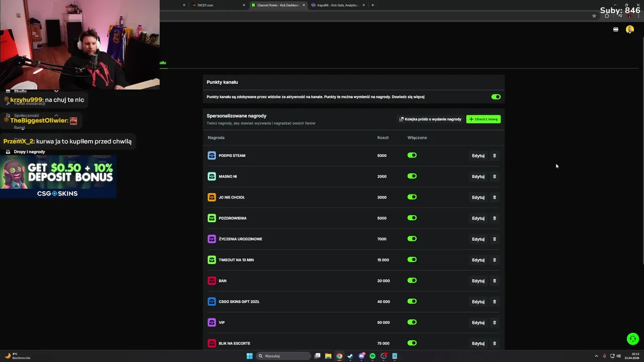Collapse the Studio sidebar section
Image resolution: width=644 pixels, height=362 pixels.
[x=56, y=92]
